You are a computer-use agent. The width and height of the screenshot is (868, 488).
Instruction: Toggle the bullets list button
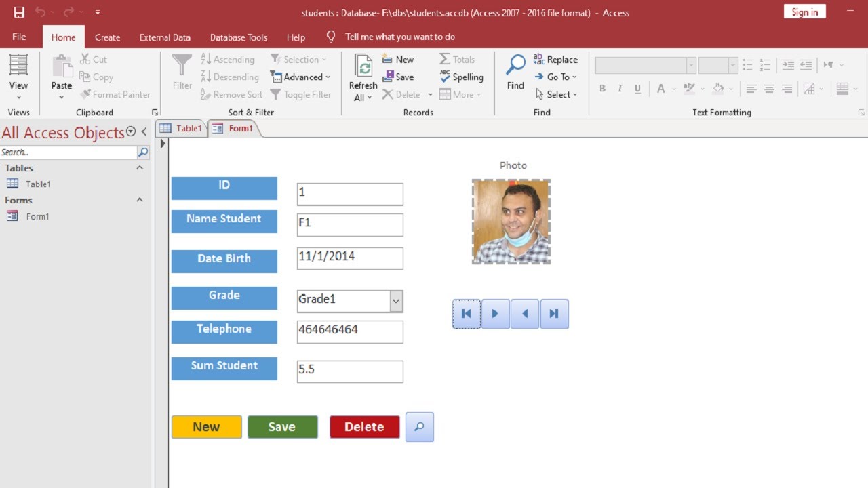coord(747,65)
